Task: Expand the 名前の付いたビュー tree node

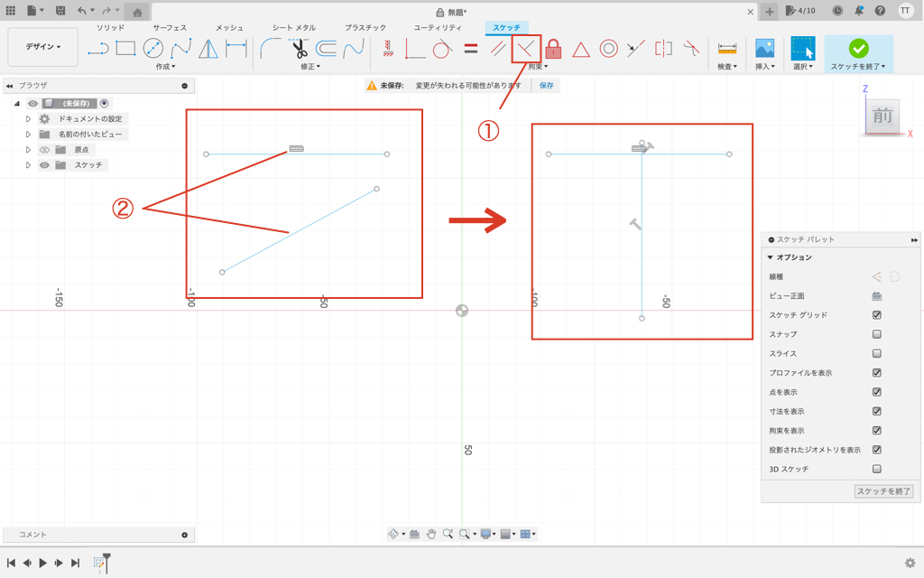Action: pyautogui.click(x=28, y=135)
